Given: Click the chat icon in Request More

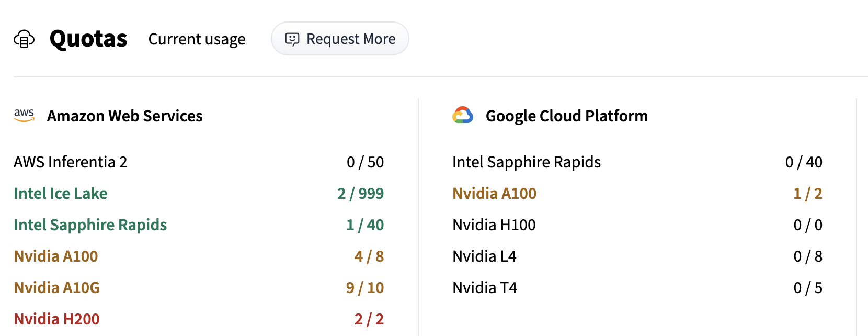Looking at the screenshot, I should 292,39.
